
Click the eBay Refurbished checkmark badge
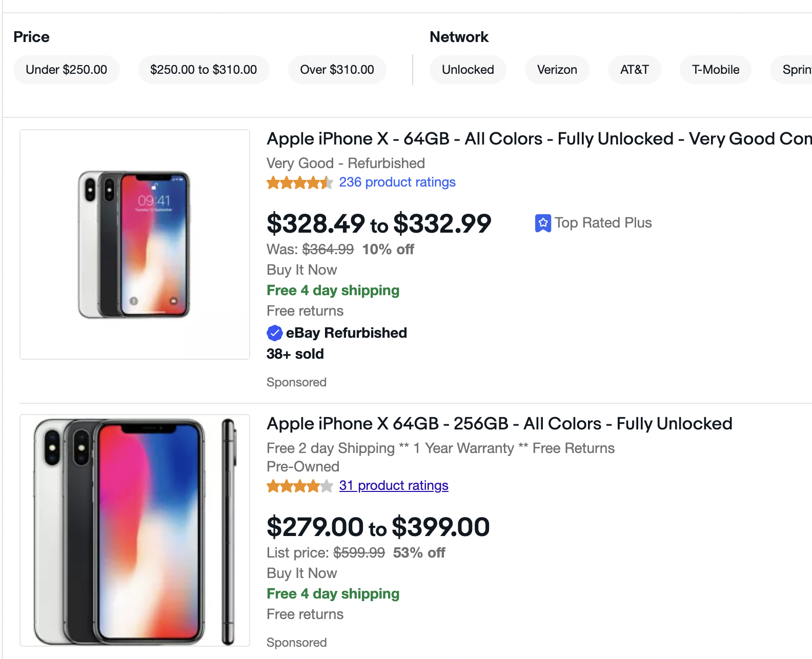(275, 333)
